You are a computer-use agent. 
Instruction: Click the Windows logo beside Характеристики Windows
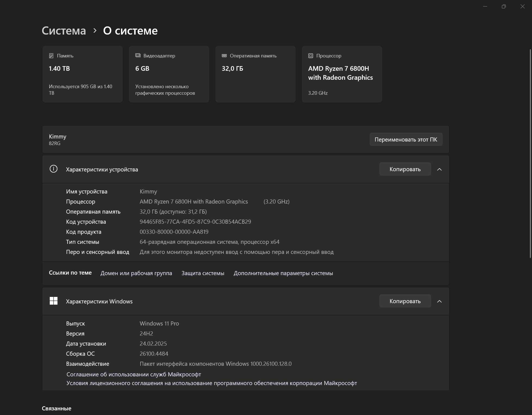point(54,301)
